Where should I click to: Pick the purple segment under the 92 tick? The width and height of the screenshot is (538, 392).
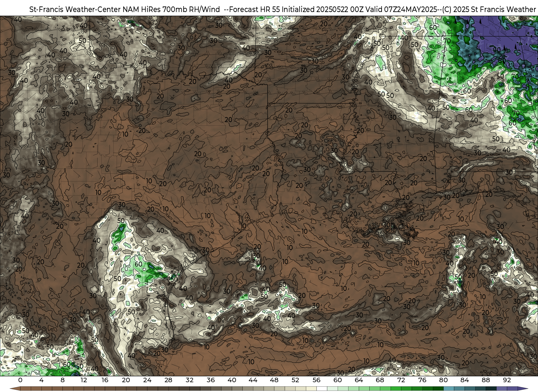click(x=513, y=389)
